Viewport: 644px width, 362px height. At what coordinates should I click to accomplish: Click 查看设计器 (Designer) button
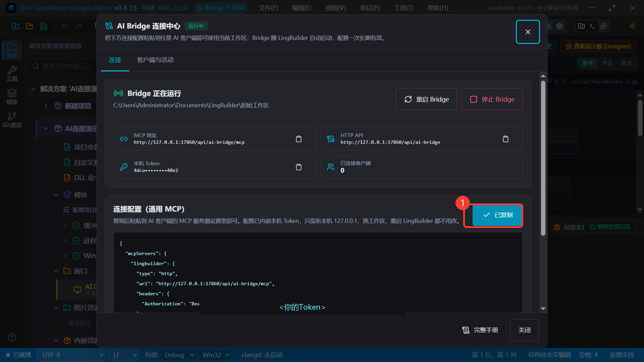pos(598,46)
